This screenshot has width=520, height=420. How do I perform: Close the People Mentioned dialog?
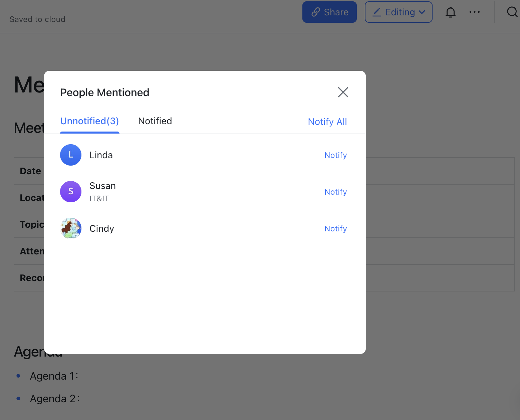(343, 92)
